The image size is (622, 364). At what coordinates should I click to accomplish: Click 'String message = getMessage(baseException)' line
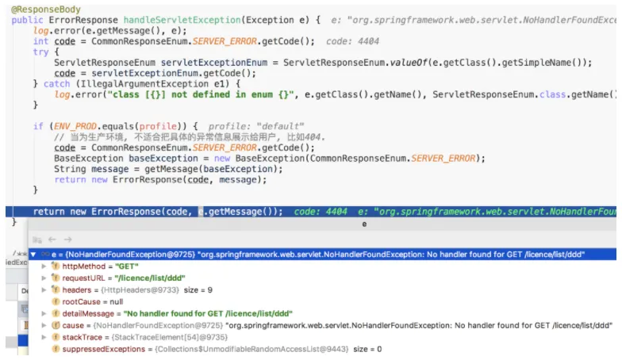[x=168, y=170]
